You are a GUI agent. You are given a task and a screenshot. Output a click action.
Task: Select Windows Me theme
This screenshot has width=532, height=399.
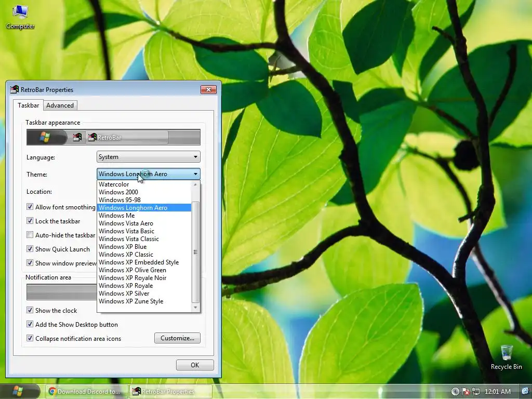(144, 216)
